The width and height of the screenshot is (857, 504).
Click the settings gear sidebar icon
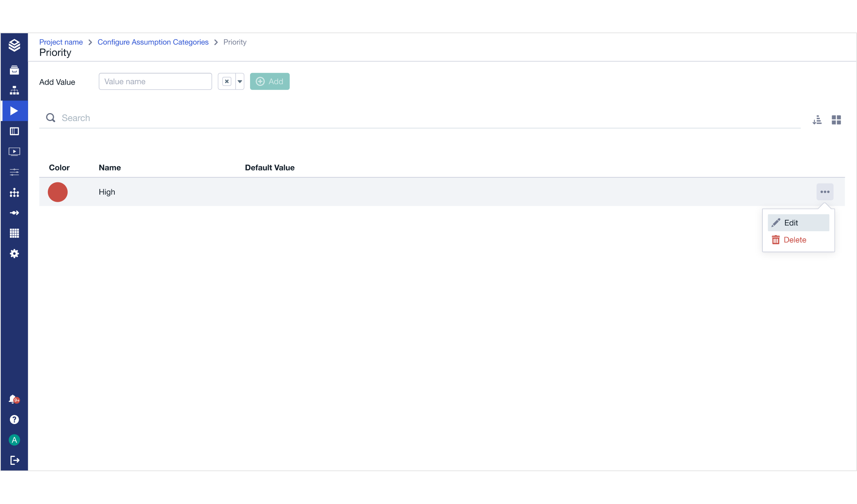[14, 254]
